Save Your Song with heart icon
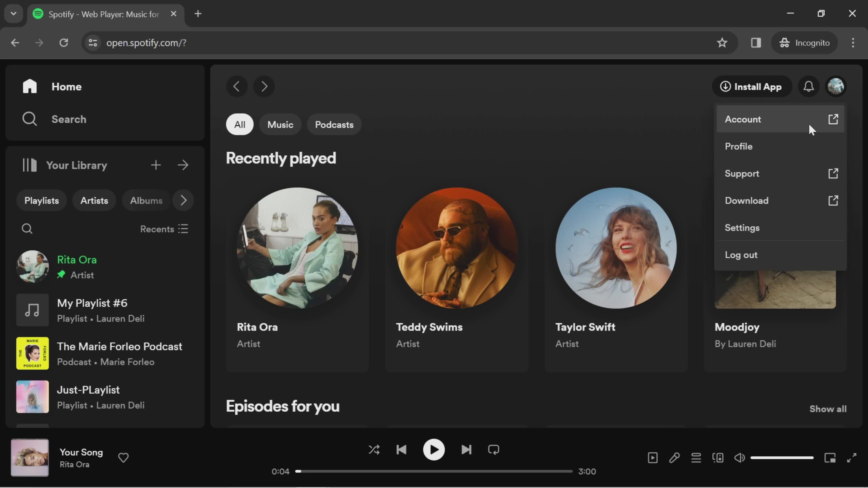This screenshot has height=488, width=868. tap(123, 458)
